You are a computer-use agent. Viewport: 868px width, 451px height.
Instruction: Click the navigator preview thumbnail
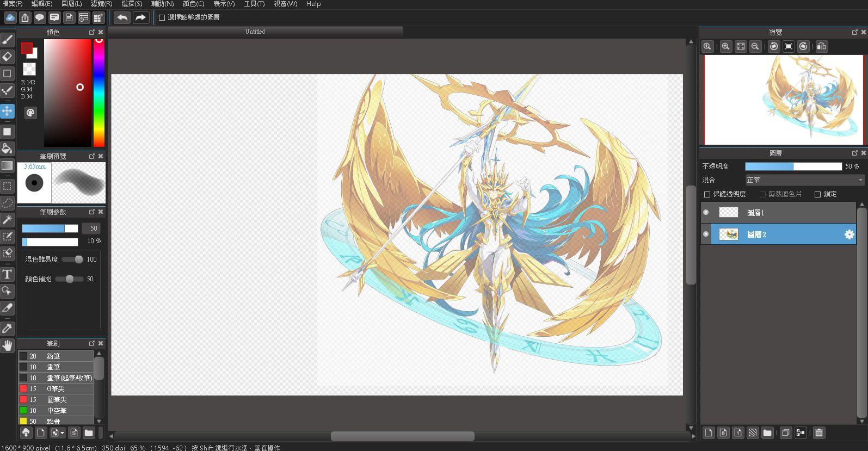(x=784, y=100)
